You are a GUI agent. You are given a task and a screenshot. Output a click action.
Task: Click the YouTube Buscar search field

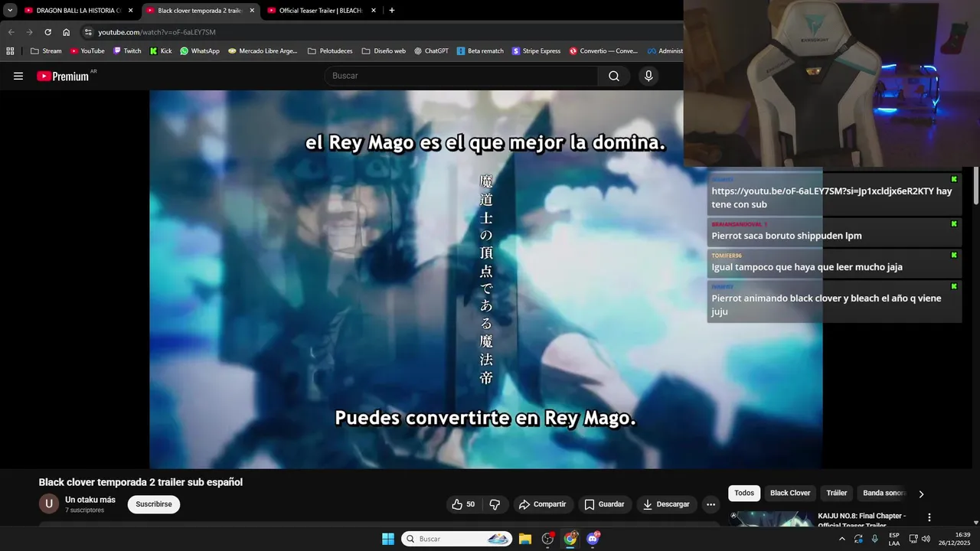coord(462,76)
